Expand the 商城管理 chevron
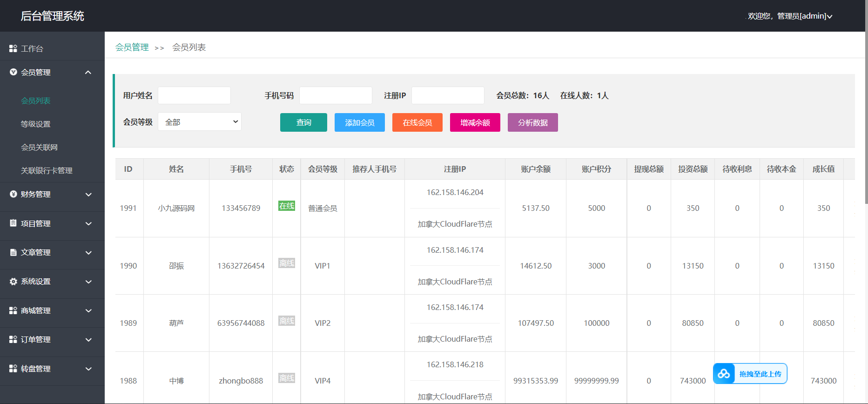This screenshot has width=868, height=404. [x=88, y=311]
